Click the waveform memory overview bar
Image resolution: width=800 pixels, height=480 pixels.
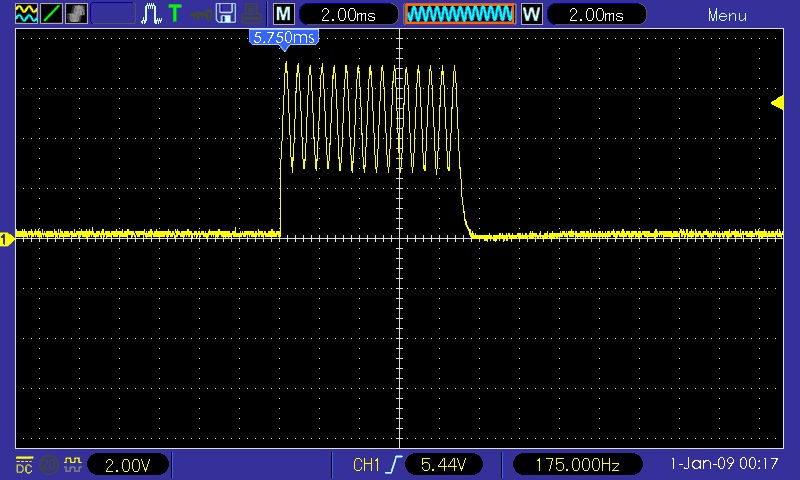pos(460,14)
